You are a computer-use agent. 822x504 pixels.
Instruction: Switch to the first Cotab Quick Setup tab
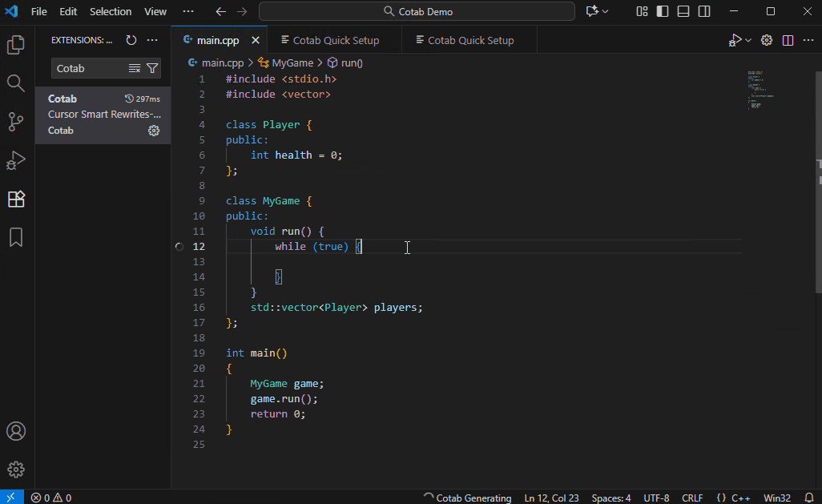[x=336, y=40]
